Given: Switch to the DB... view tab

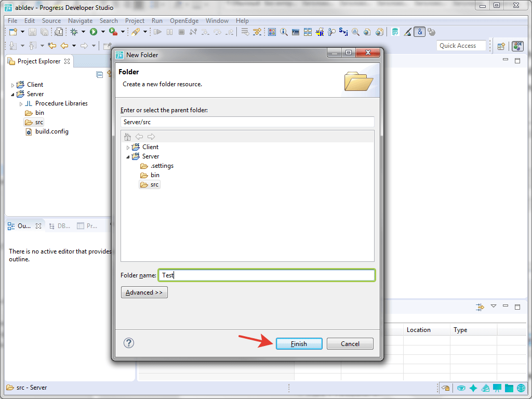Looking at the screenshot, I should (60, 226).
